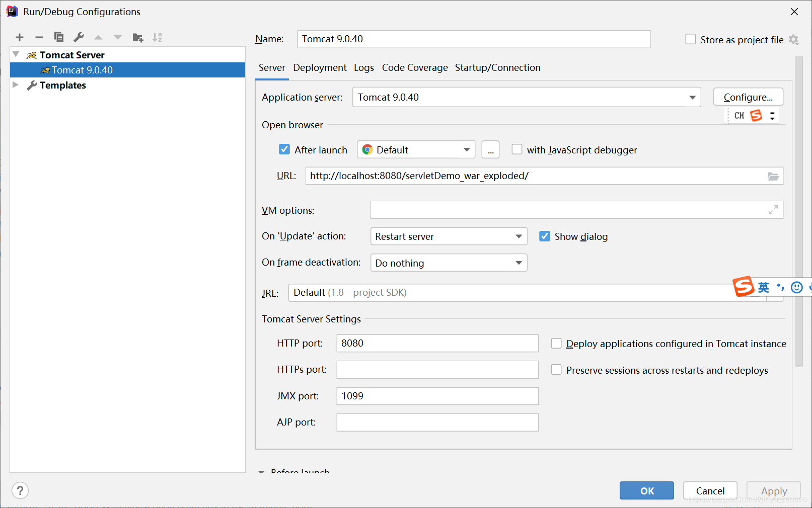Switch to Logs tab
This screenshot has height=508, width=812.
(364, 68)
